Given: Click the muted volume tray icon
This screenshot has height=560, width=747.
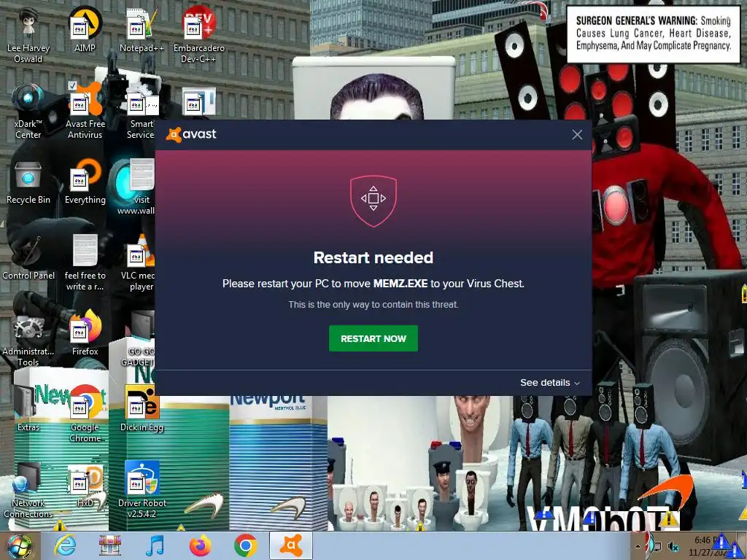Looking at the screenshot, I should click(673, 546).
